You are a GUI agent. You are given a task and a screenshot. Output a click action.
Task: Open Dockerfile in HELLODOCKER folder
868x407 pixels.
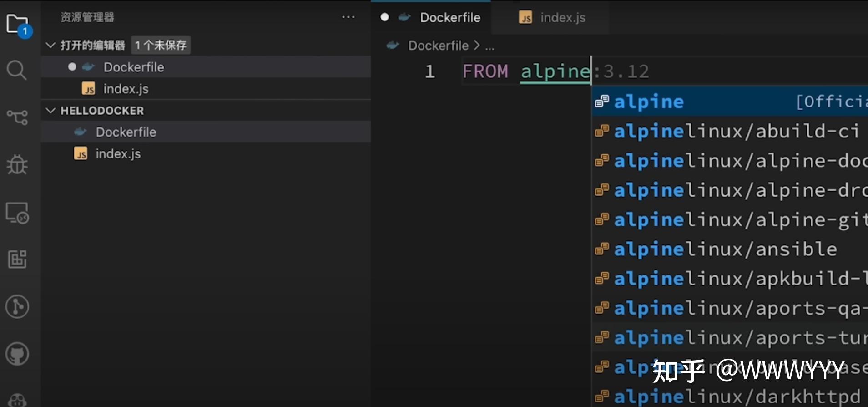coord(207,132)
